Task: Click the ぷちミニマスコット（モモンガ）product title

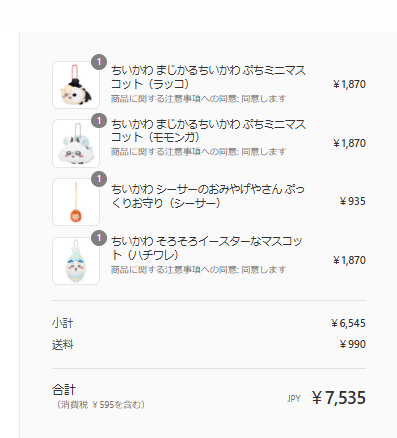Action: tap(208, 131)
